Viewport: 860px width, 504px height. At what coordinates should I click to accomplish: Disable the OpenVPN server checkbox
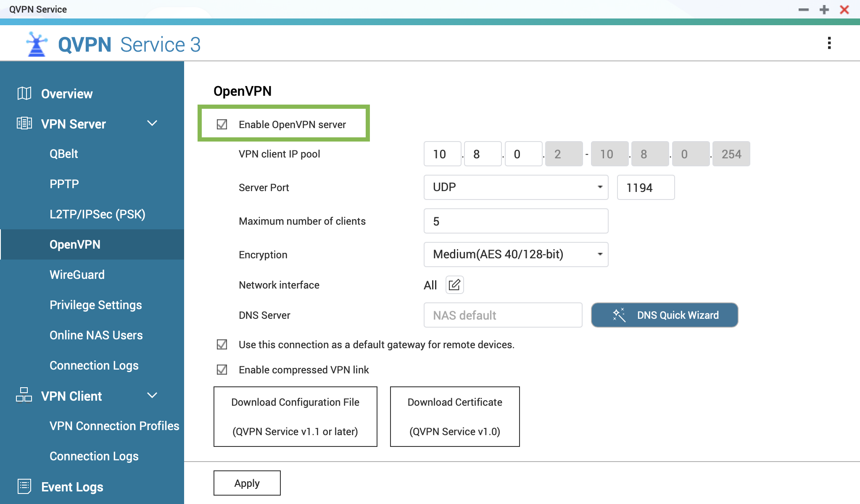[222, 124]
